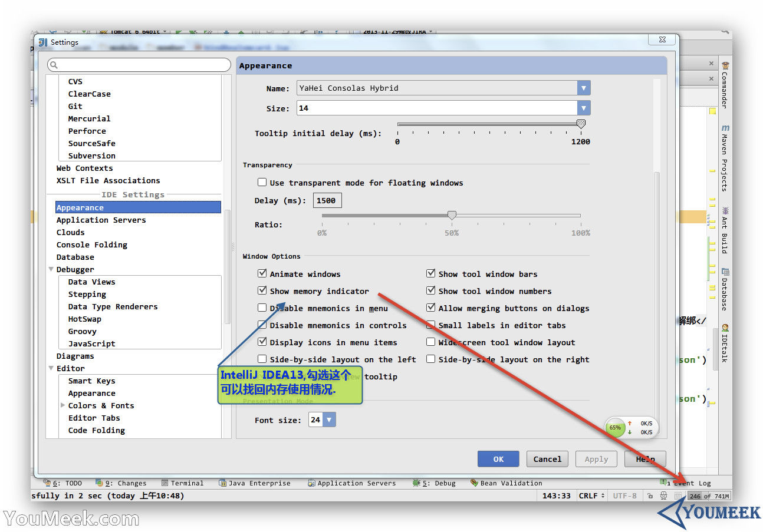
Task: Click the Tooltip initial delay slider handle
Action: tap(581, 124)
